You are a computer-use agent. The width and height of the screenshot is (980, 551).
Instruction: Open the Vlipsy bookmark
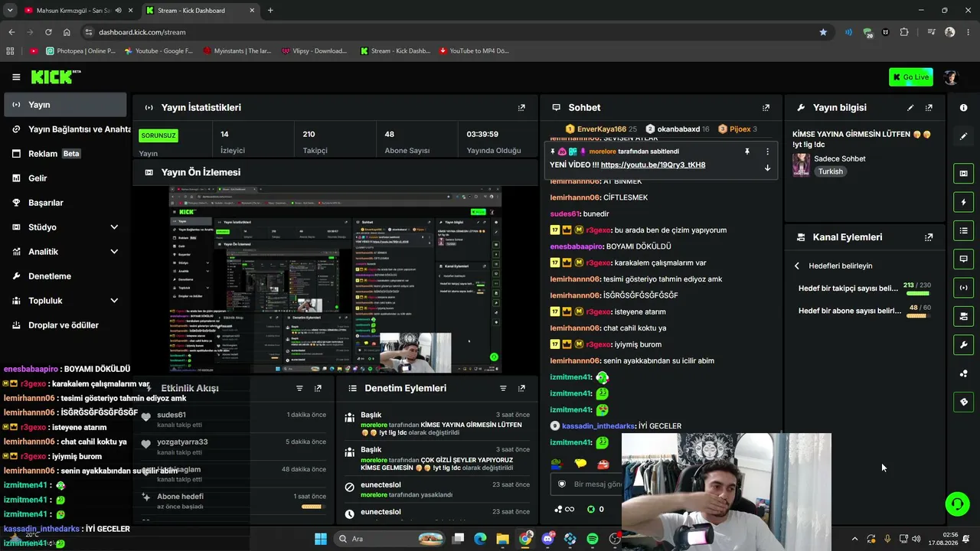pyautogui.click(x=315, y=51)
